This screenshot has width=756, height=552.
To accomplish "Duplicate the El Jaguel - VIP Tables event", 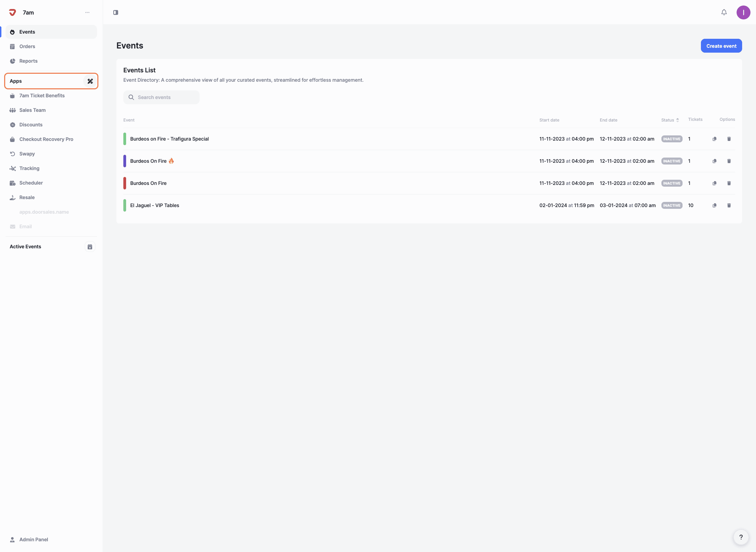I will coord(714,205).
